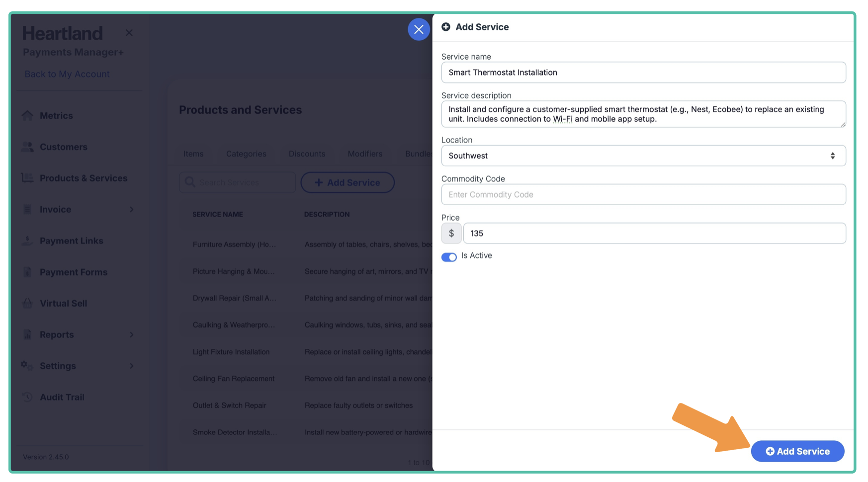Expand the Reports submenu chevron

[x=132, y=334]
